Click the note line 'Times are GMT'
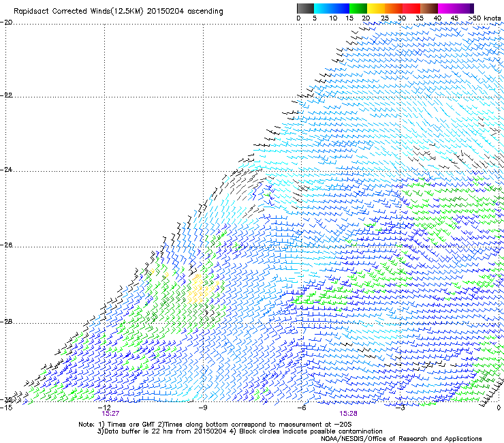The image size is (504, 443). click(131, 425)
